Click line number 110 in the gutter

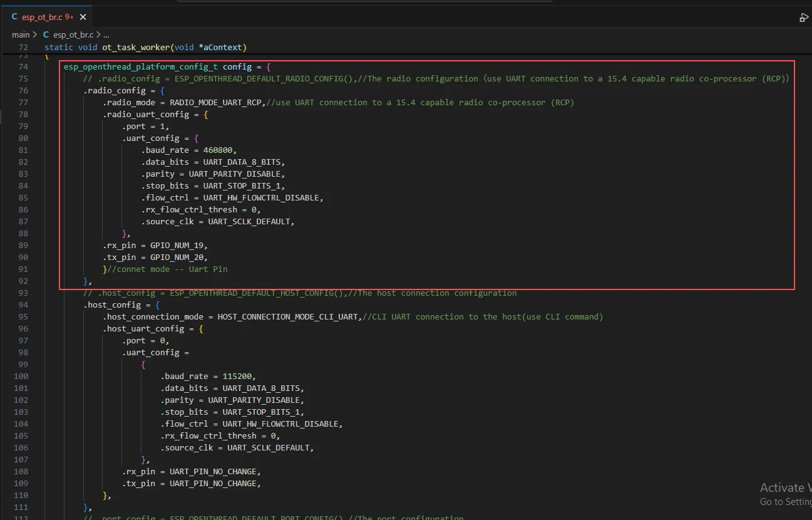[21, 496]
